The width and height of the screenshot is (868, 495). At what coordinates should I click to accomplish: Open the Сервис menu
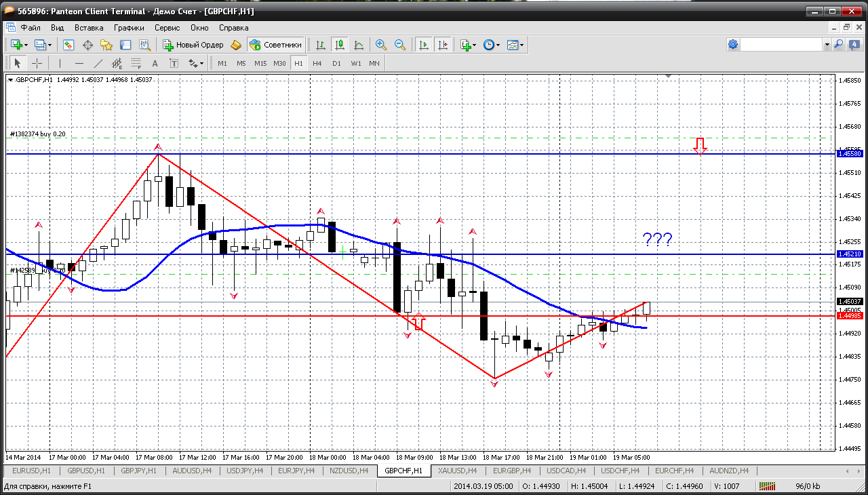[x=167, y=28]
